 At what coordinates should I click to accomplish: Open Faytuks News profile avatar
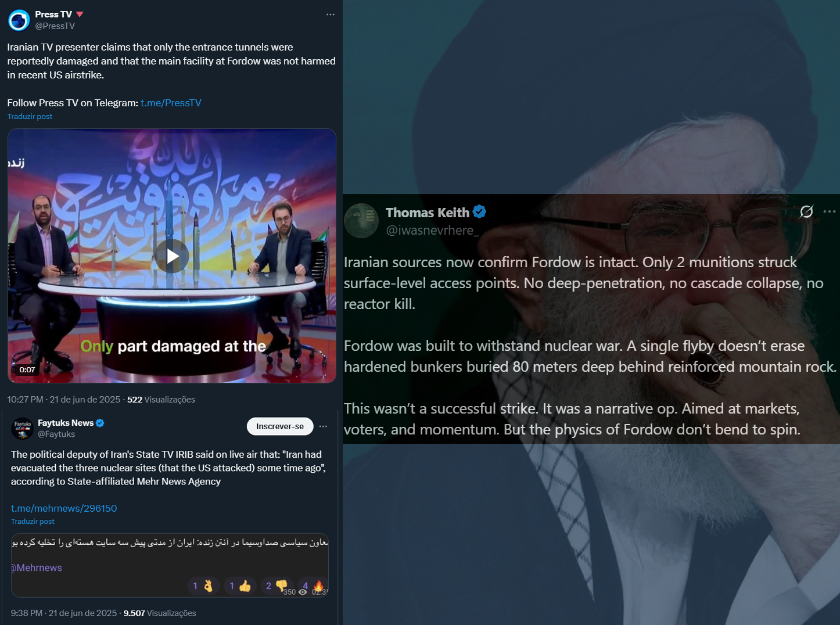(x=23, y=429)
